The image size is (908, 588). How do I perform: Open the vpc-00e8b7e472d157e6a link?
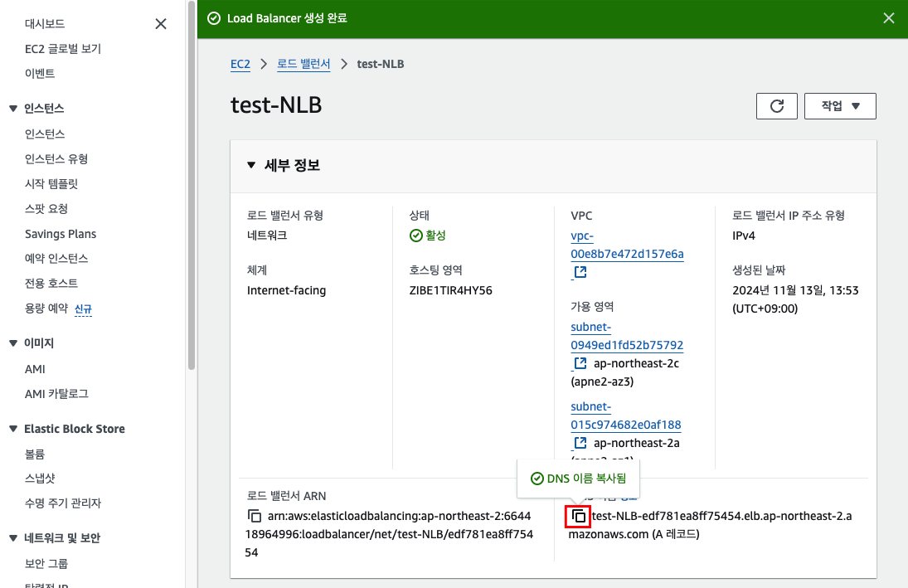[627, 245]
